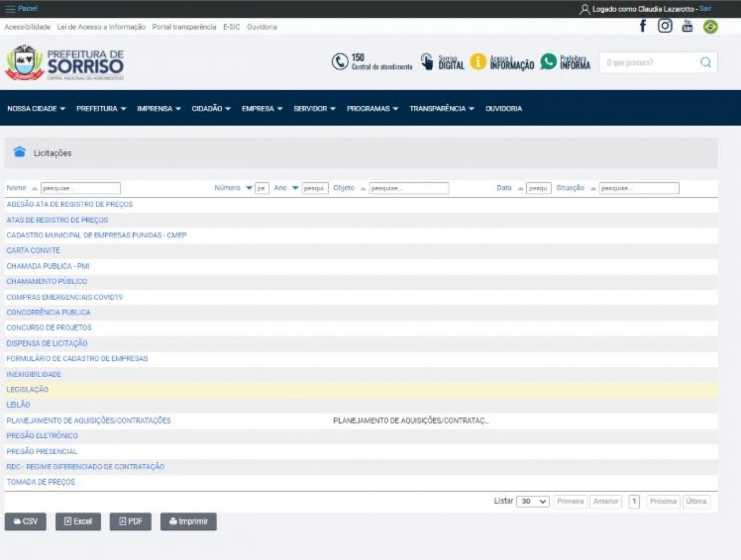The height and width of the screenshot is (560, 741).
Task: Open the Ouvidoria item in navigation bar
Action: tap(504, 109)
